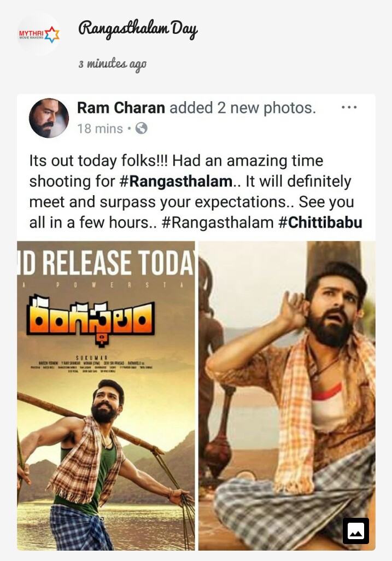392x561 pixels.
Task: Open the Release Today poster photo
Action: tap(106, 395)
